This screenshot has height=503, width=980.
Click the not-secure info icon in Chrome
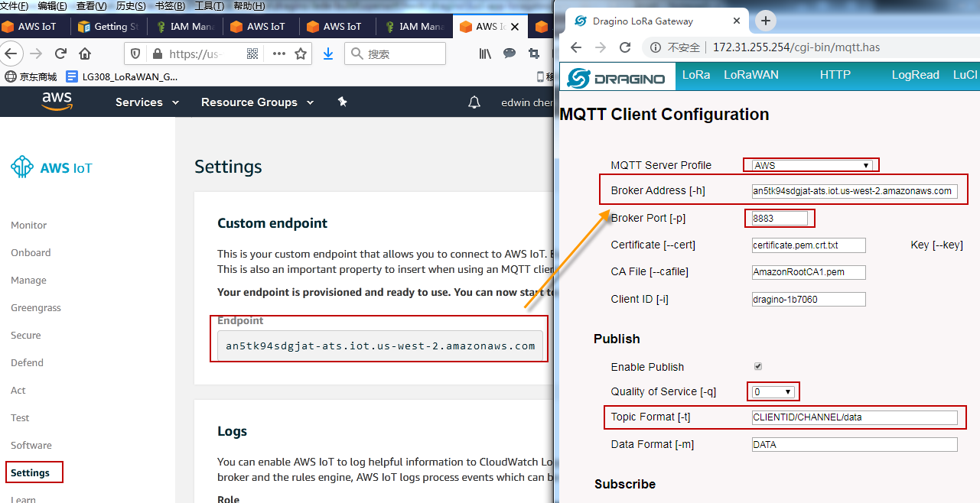point(656,47)
